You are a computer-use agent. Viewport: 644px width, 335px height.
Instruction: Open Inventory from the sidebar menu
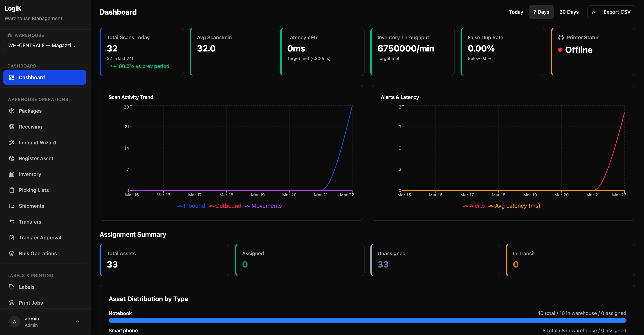click(x=44, y=174)
